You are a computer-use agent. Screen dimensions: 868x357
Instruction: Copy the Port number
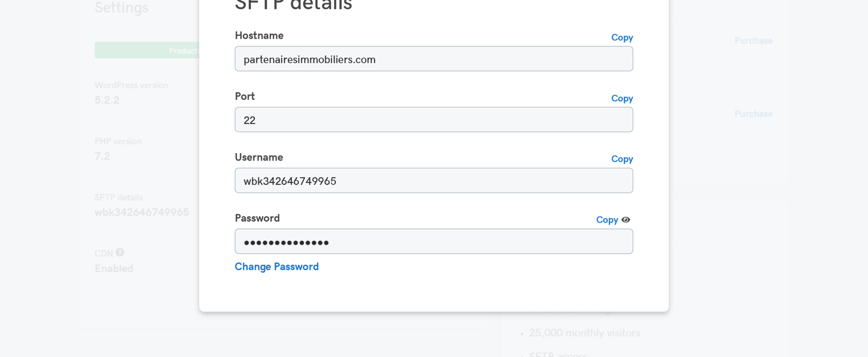[622, 99]
